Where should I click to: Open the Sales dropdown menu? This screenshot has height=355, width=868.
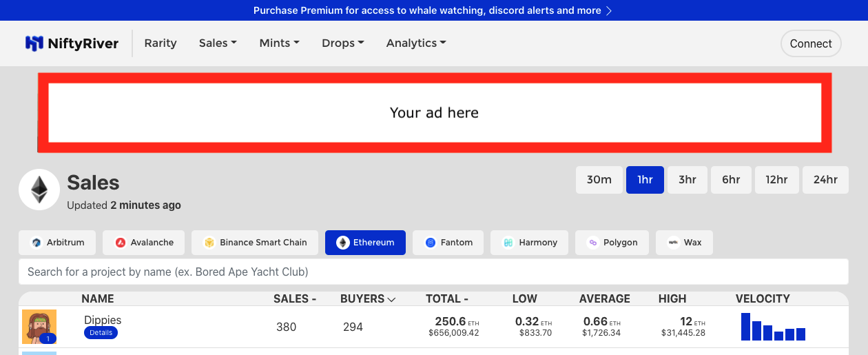click(x=218, y=43)
